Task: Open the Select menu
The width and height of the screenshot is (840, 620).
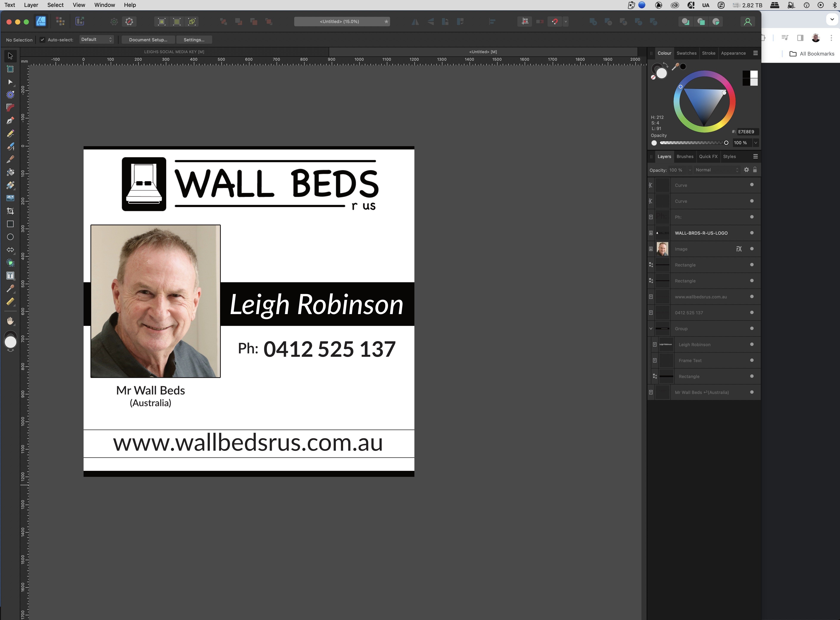Action: click(56, 5)
